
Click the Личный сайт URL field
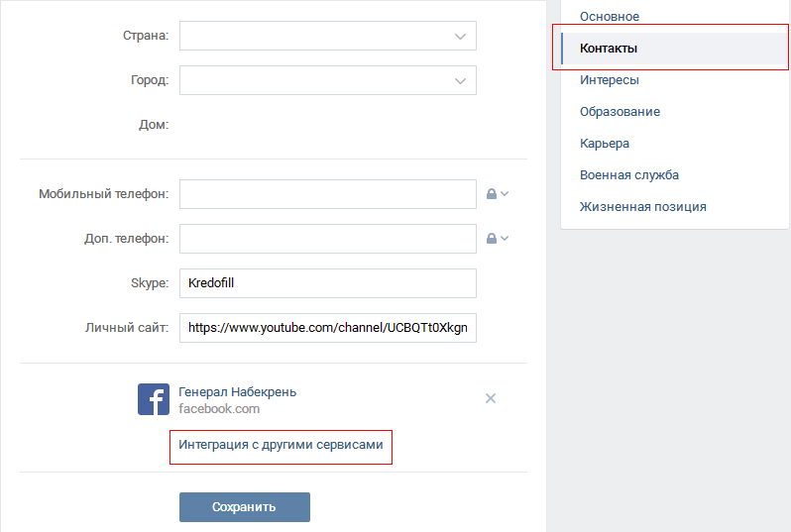[x=328, y=328]
